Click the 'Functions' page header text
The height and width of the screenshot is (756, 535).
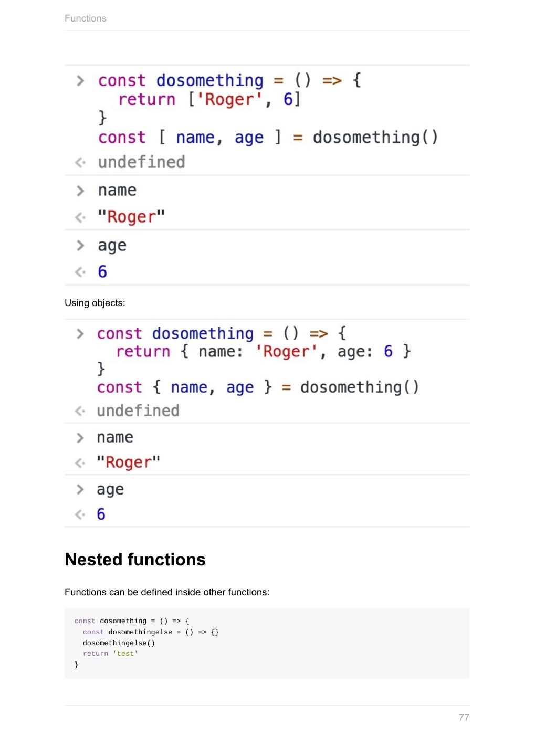[x=86, y=18]
